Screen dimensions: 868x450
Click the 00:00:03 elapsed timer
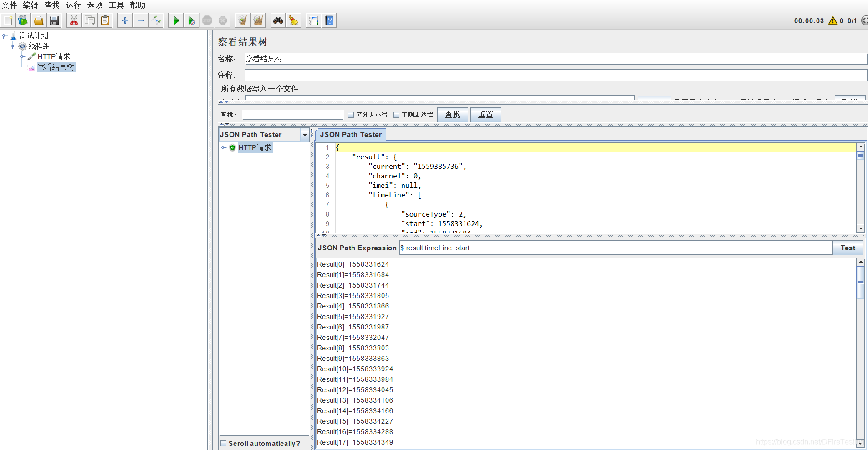[809, 21]
